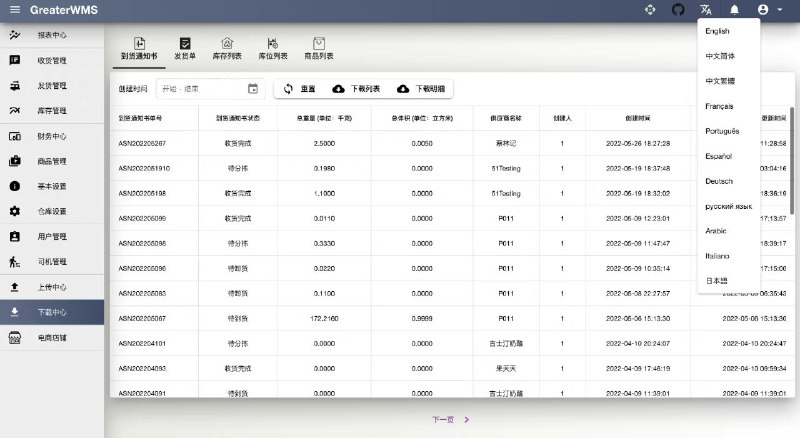Open the calendar date picker icon
Screen dimensions: 800x438
(x=253, y=89)
